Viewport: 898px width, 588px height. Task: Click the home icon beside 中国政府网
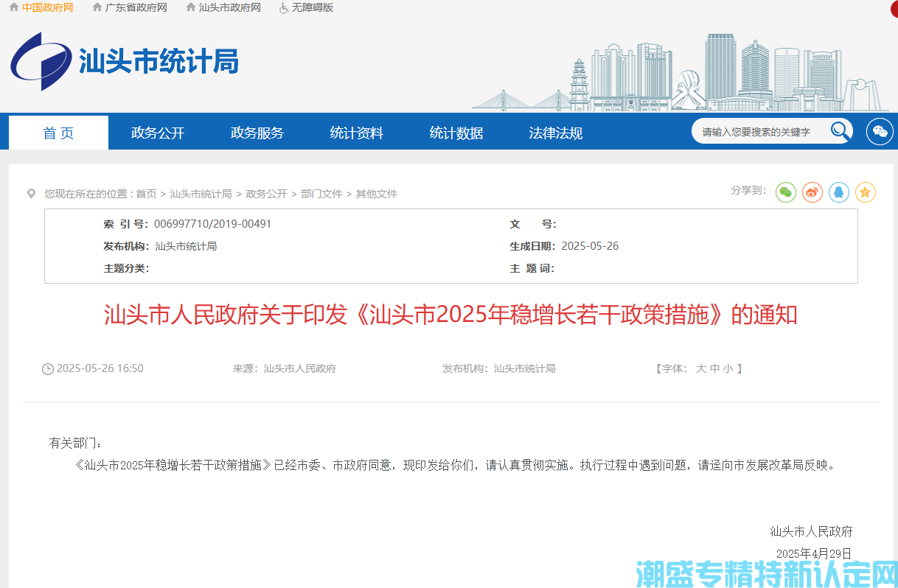[13, 7]
